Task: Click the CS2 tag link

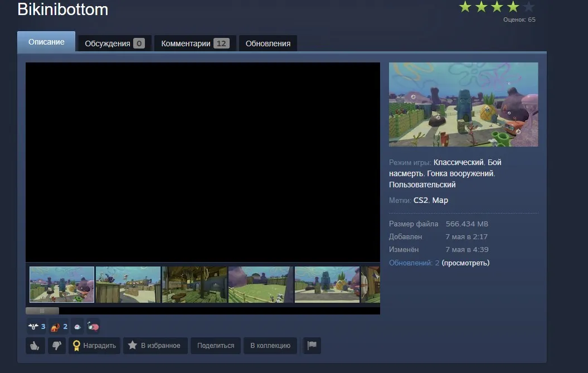Action: (421, 200)
